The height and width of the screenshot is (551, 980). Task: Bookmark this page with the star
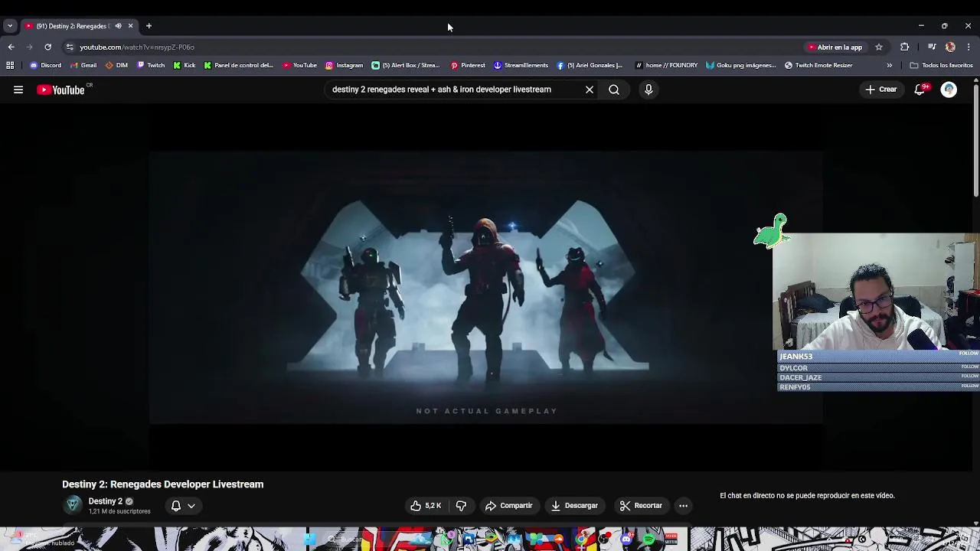[x=879, y=47]
